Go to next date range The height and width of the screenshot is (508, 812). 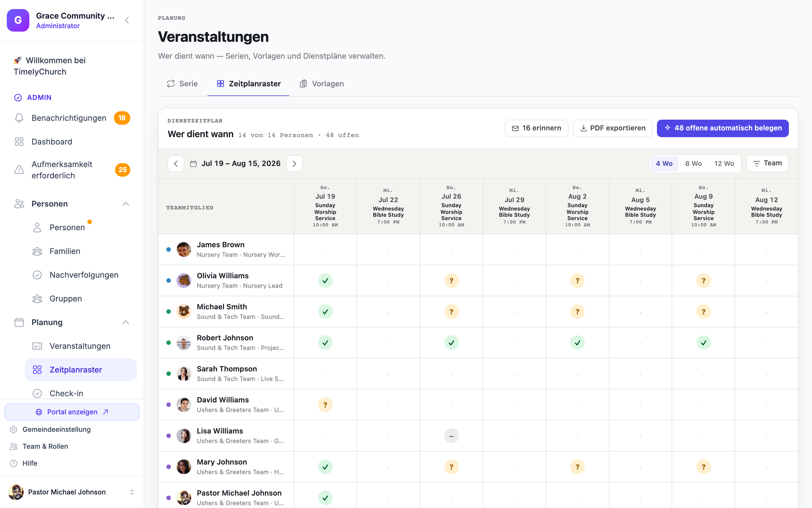(294, 164)
